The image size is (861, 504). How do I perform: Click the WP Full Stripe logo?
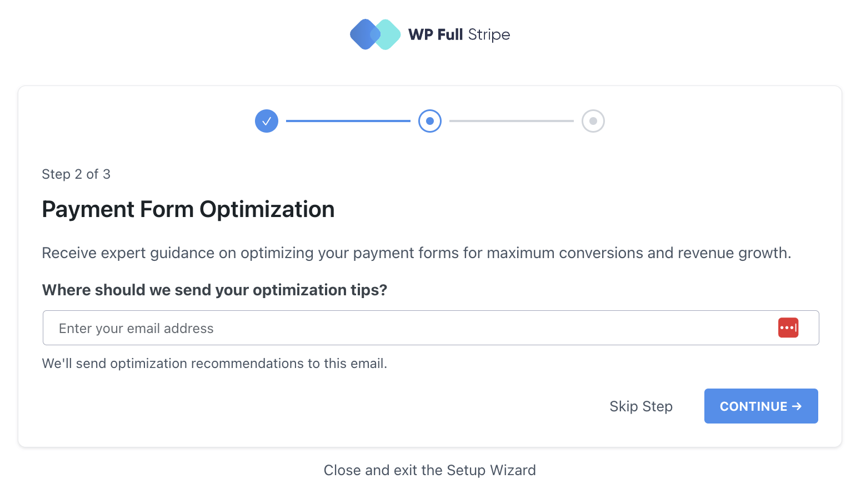(x=430, y=34)
